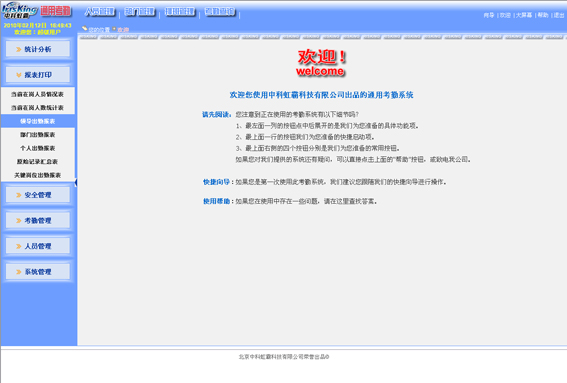
Task: Expand the 考勤管理 sidebar section
Action: (38, 221)
